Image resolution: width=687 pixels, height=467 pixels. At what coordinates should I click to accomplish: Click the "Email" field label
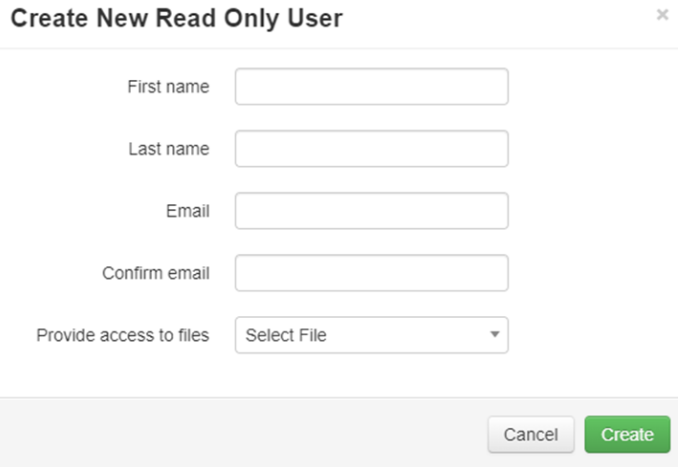[x=188, y=211]
